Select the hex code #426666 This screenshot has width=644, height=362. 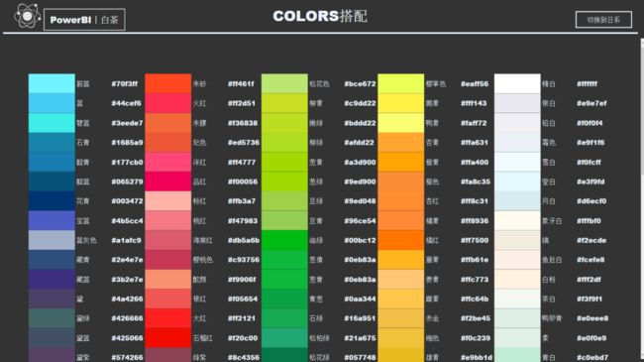pyautogui.click(x=128, y=318)
